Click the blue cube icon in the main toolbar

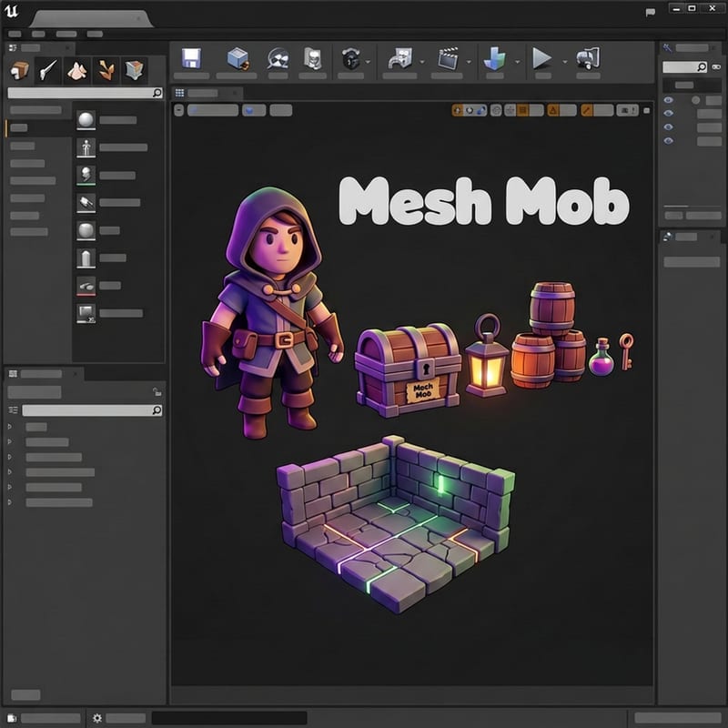coord(238,59)
